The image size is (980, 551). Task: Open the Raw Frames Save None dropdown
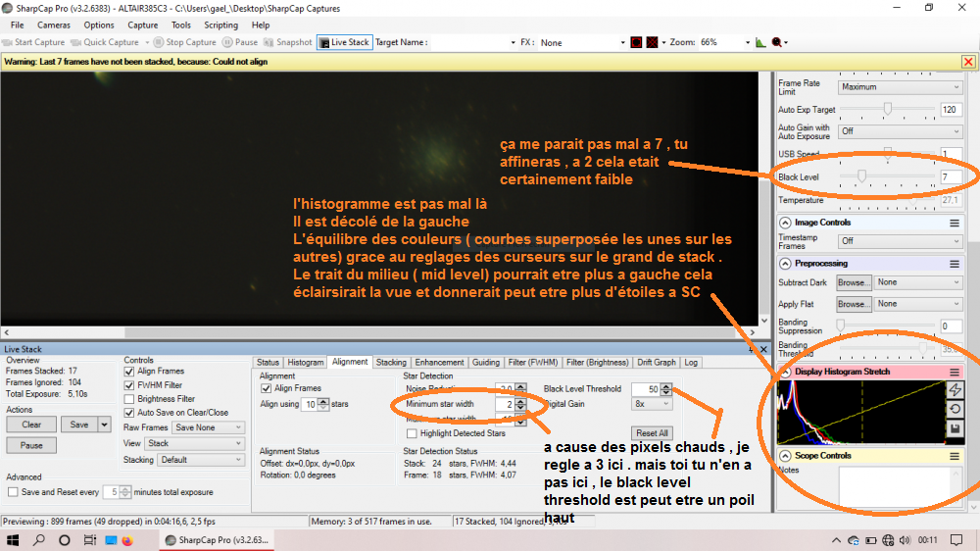(208, 427)
